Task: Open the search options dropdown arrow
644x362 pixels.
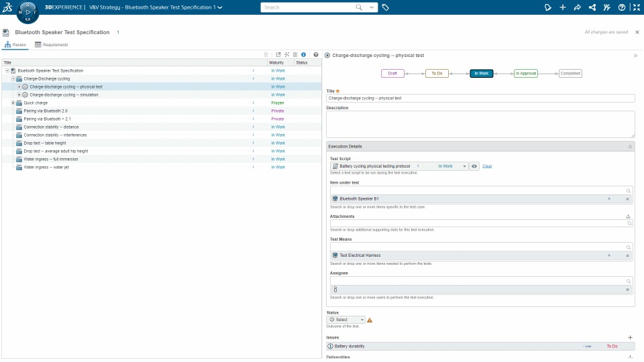Action: (x=372, y=7)
